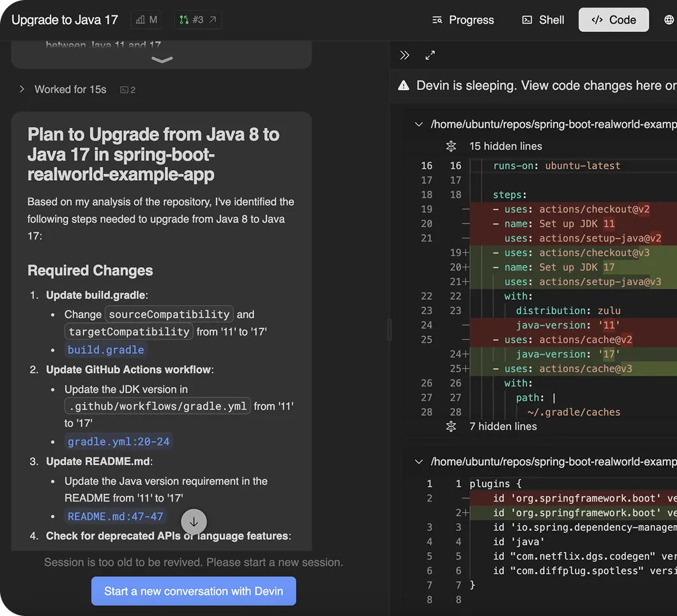The image size is (677, 616).
Task: Expand code panel to fullscreen
Action: 430,56
